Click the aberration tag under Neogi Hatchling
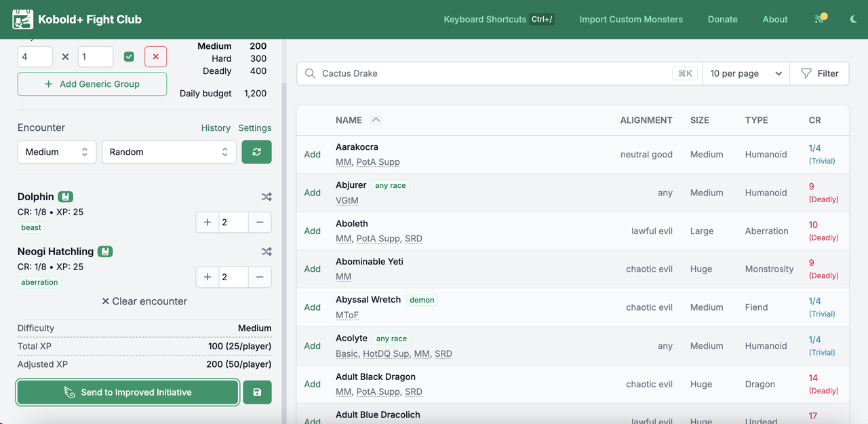Image resolution: width=868 pixels, height=424 pixels. [x=39, y=282]
